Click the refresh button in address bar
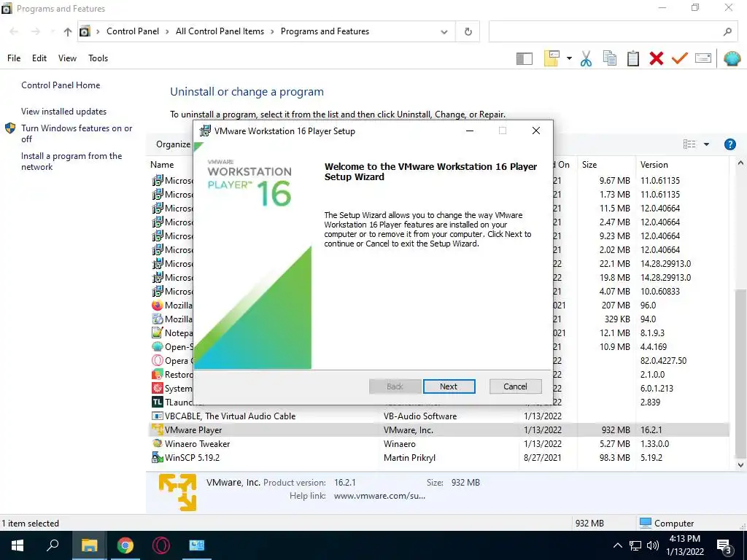Viewport: 747px width, 560px height. (468, 31)
